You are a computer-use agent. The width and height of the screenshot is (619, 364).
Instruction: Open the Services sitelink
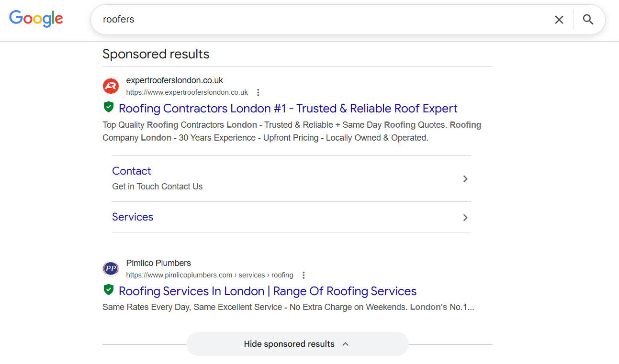point(133,217)
